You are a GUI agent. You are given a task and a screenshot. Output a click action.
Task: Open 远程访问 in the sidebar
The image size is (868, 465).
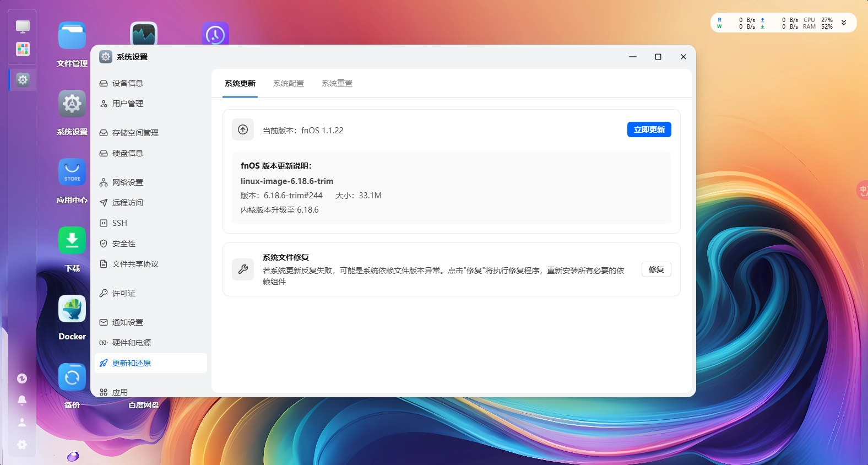[x=151, y=203]
